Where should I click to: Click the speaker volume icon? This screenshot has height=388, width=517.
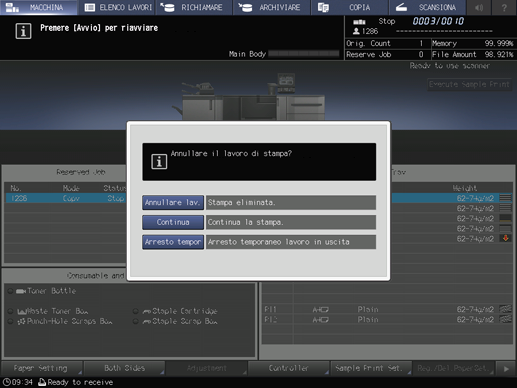(x=479, y=7)
